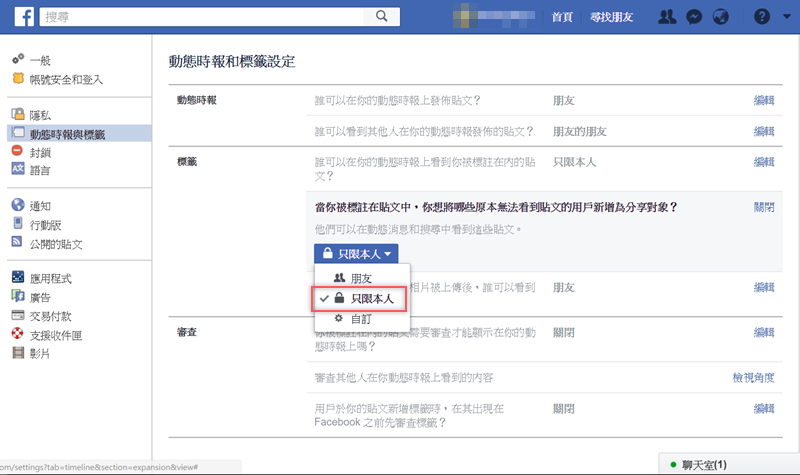Click the 廣告 ads icon
800x475 pixels.
pyautogui.click(x=18, y=295)
